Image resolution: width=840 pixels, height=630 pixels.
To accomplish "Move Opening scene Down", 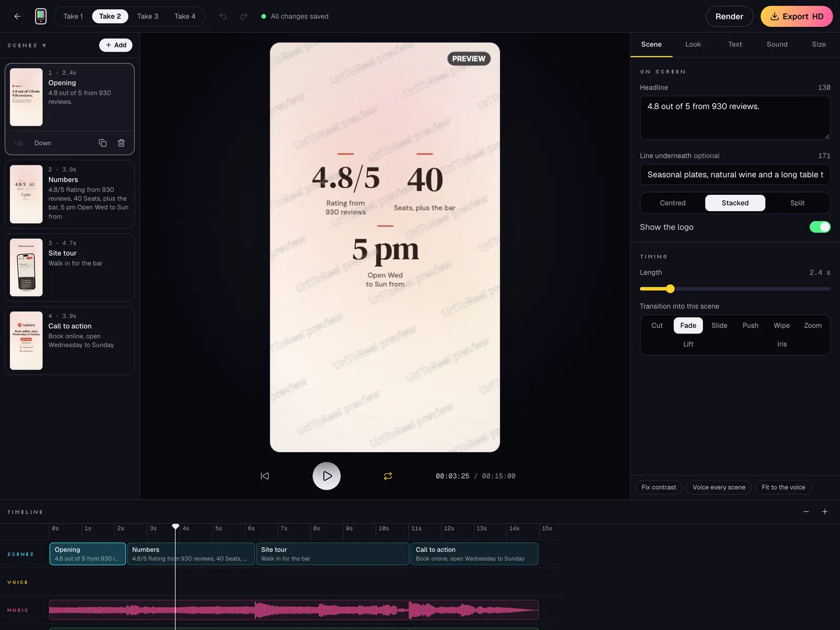I will [43, 143].
